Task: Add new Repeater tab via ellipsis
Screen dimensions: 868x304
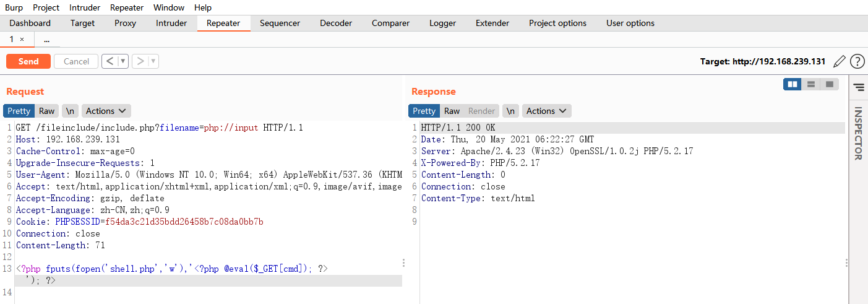Action: (x=47, y=39)
